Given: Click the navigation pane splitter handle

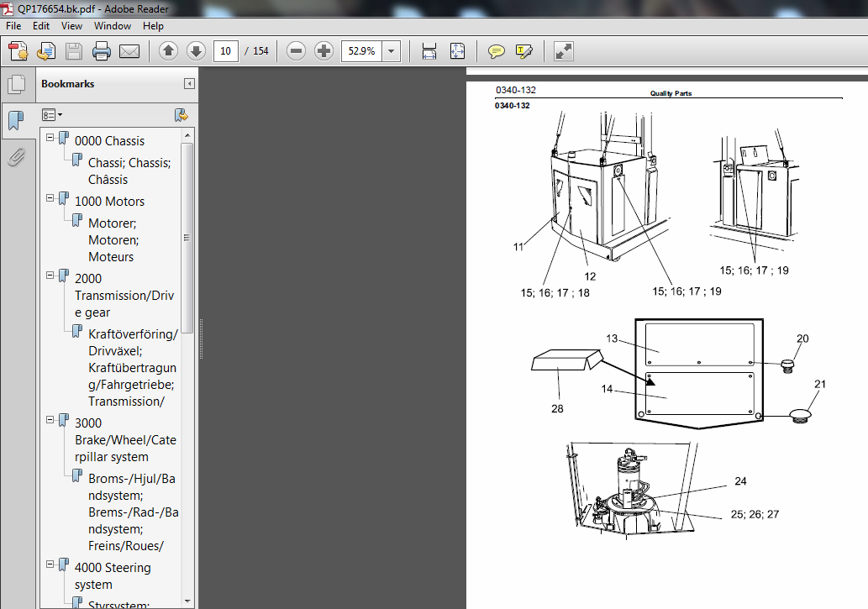Looking at the screenshot, I should [201, 339].
